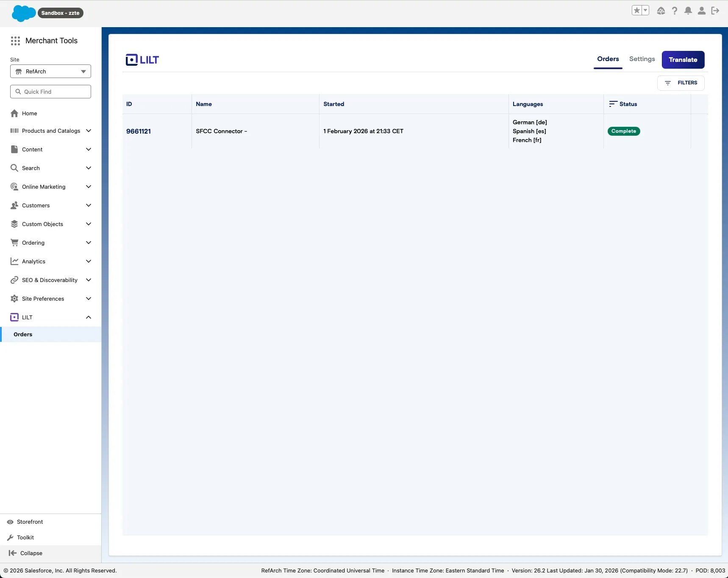Click the SEO & Discoverability link icon
728x578 pixels.
[x=14, y=280]
